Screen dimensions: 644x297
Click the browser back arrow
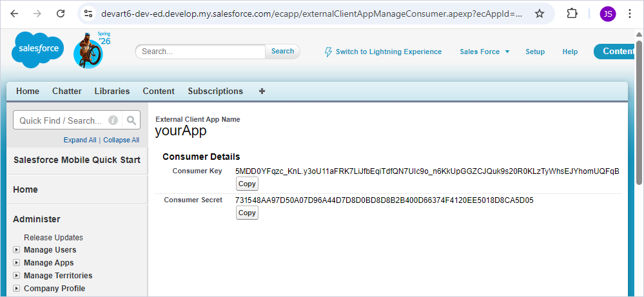coord(14,14)
